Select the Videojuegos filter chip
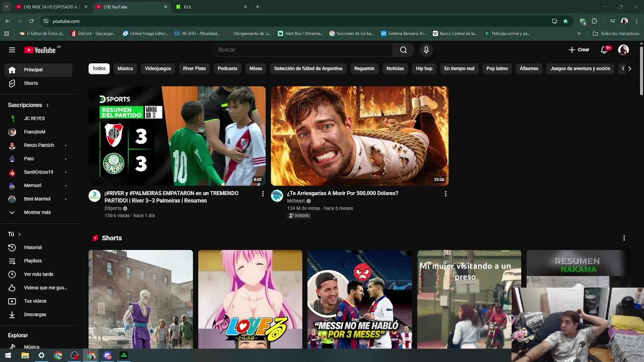 tap(158, 68)
